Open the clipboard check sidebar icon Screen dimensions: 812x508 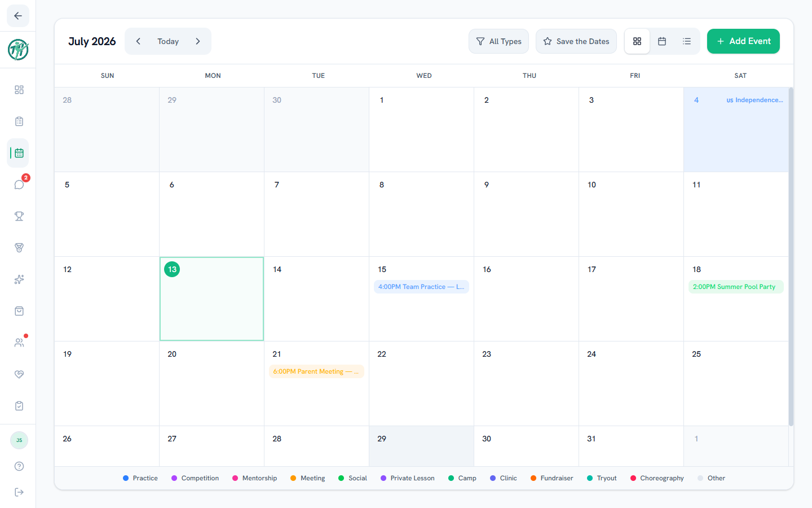pos(19,406)
